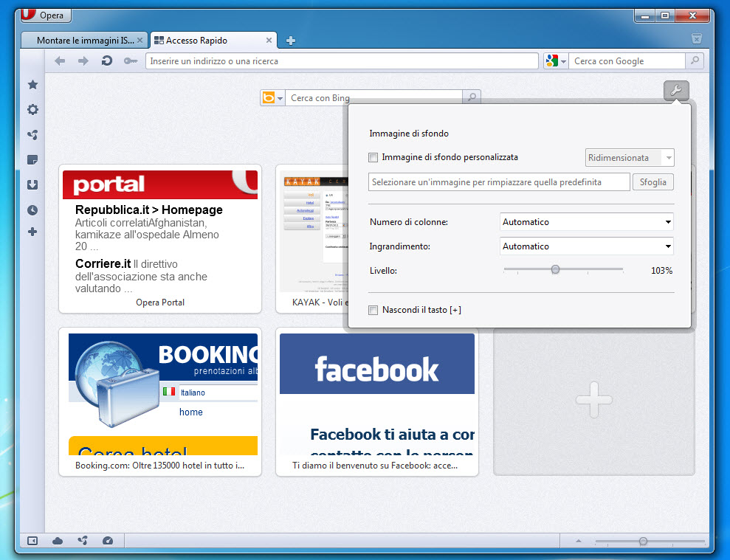The image size is (730, 560).
Task: Open the Downloads panel
Action: tap(32, 184)
